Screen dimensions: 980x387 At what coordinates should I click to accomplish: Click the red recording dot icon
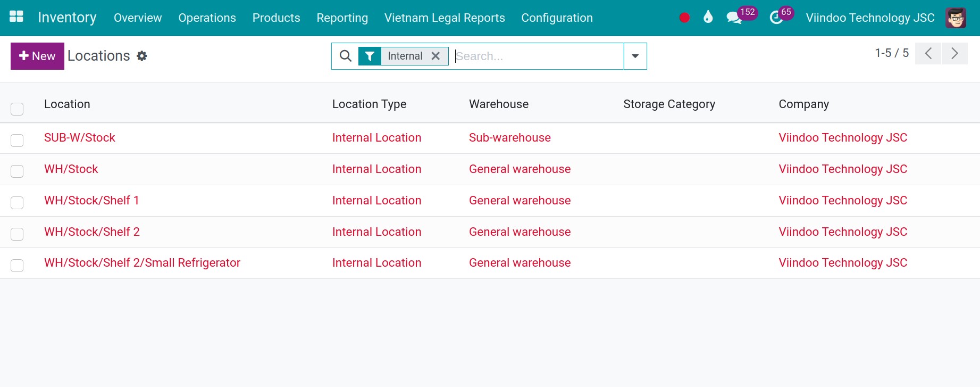(684, 18)
